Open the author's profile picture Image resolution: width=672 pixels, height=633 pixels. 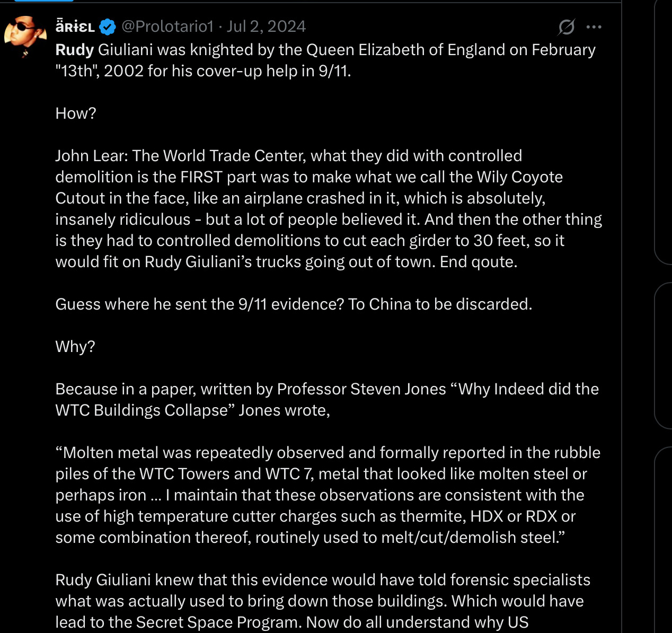click(25, 36)
